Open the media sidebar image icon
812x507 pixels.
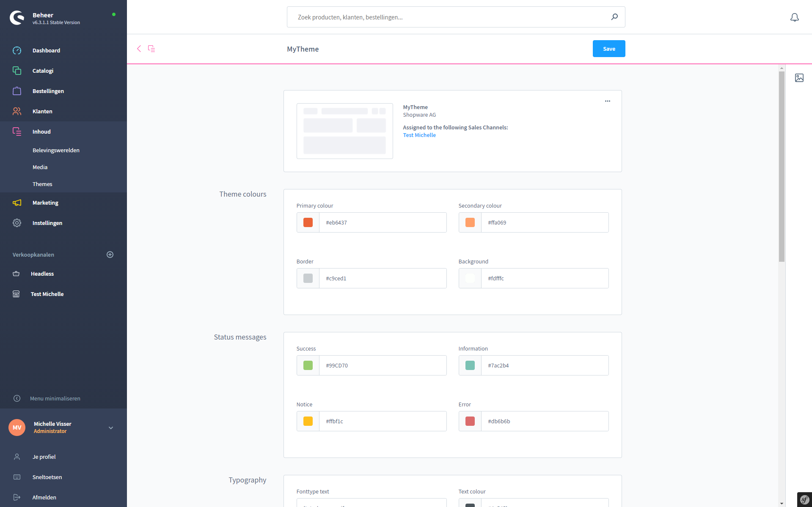(x=799, y=78)
